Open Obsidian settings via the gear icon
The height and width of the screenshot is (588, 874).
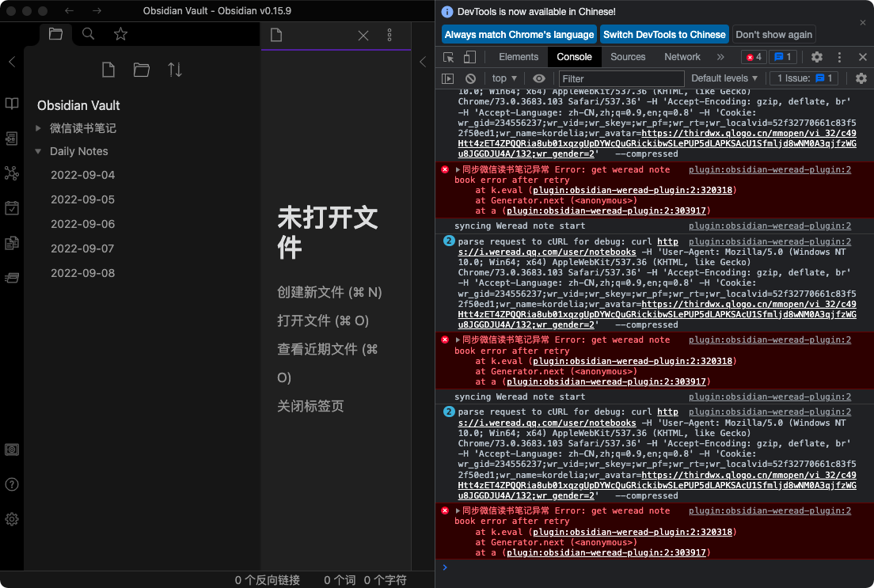tap(11, 519)
